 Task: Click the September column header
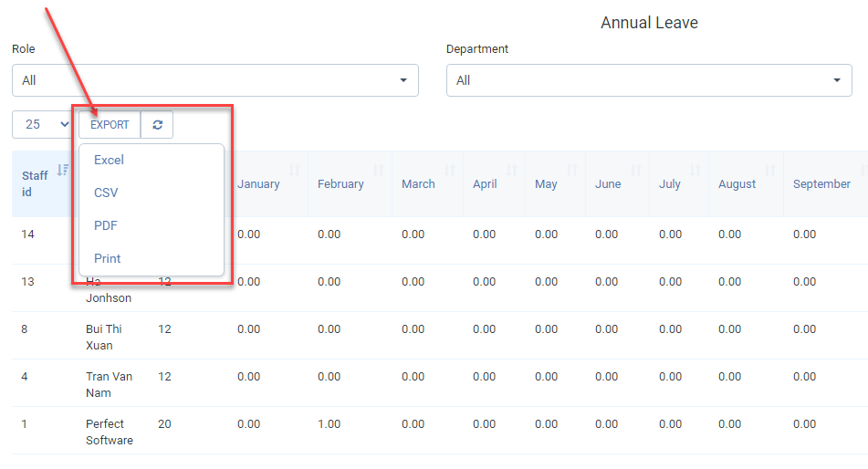[x=821, y=183]
